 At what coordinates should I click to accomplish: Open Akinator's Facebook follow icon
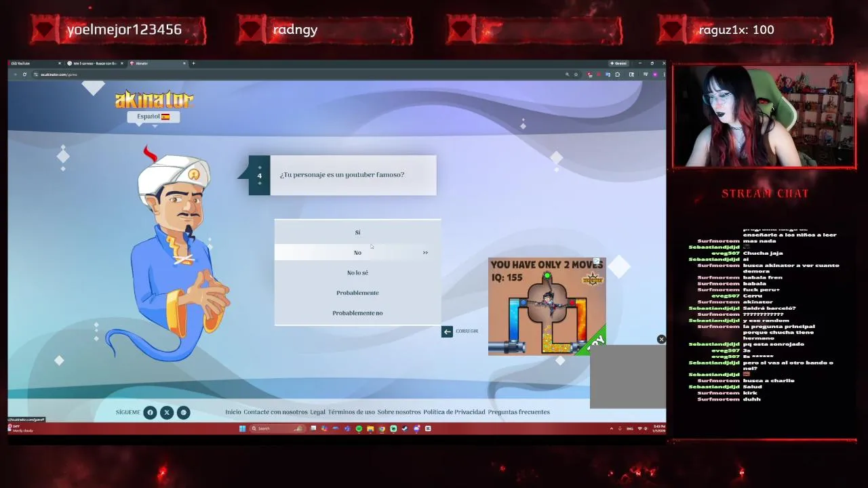click(x=151, y=412)
